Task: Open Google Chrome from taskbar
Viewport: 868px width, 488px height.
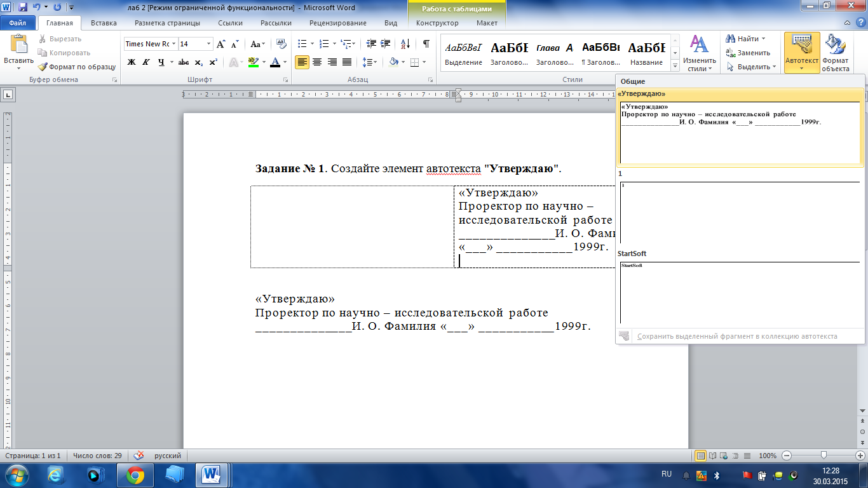Action: click(135, 475)
